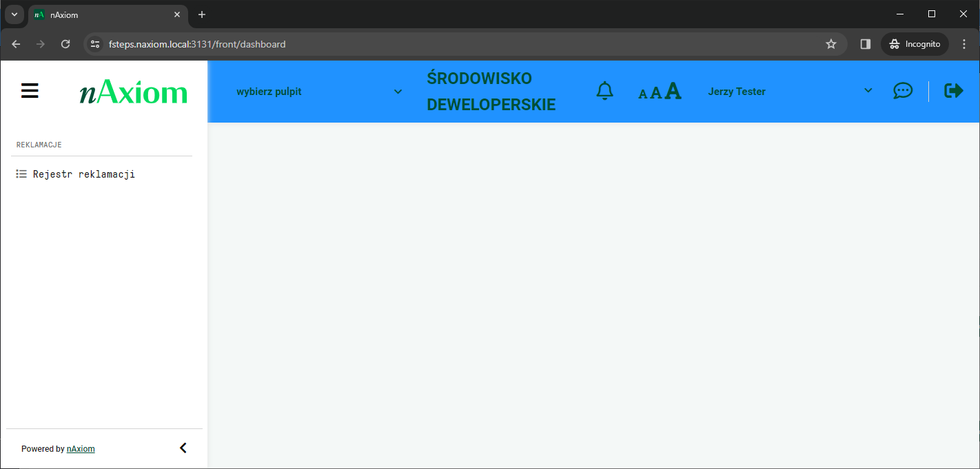Open Rejestr reklamacji menu item
Image resolution: width=980 pixels, height=469 pixels.
coord(83,174)
